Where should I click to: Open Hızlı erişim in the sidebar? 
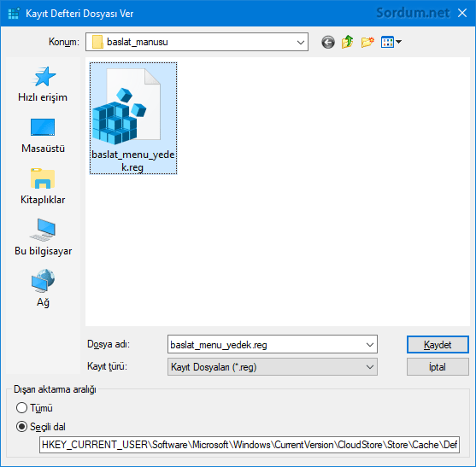(x=43, y=85)
